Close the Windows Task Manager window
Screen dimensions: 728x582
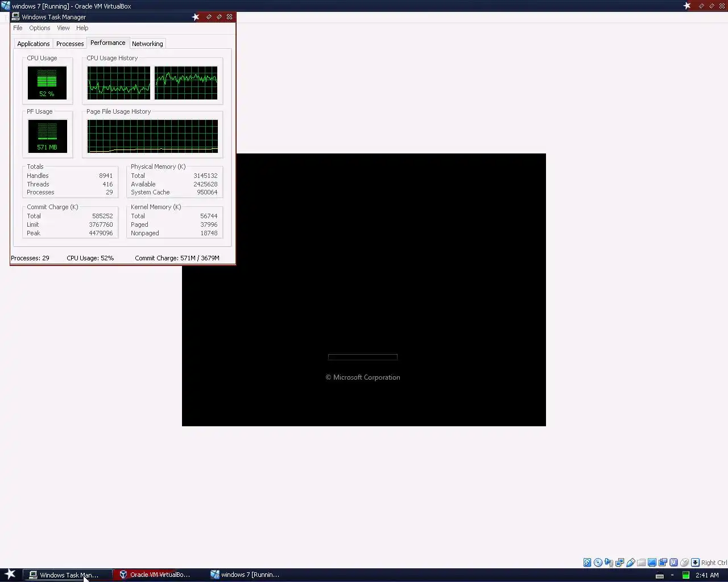coord(229,17)
